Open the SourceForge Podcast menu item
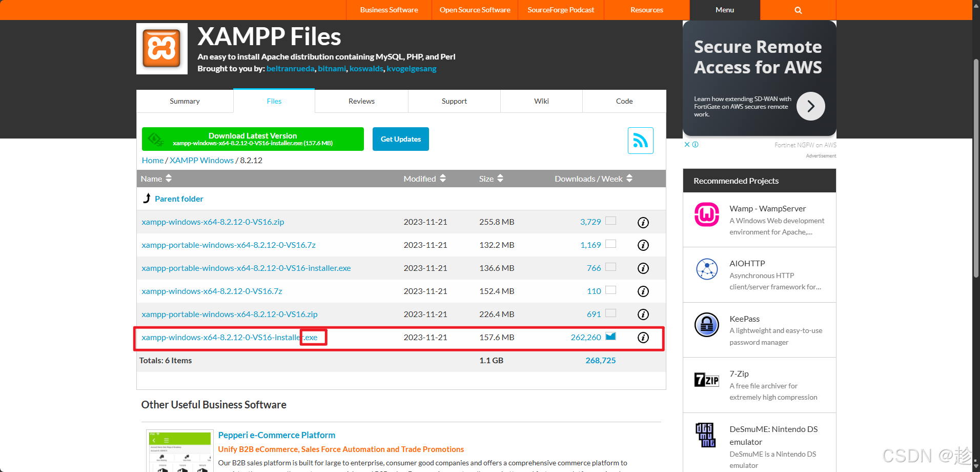This screenshot has width=980, height=472. 561,10
